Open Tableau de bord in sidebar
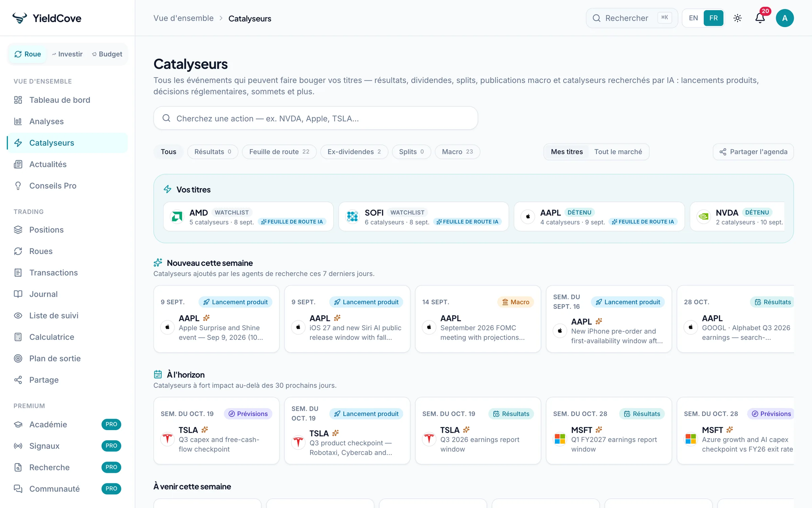The width and height of the screenshot is (812, 508). (67, 100)
